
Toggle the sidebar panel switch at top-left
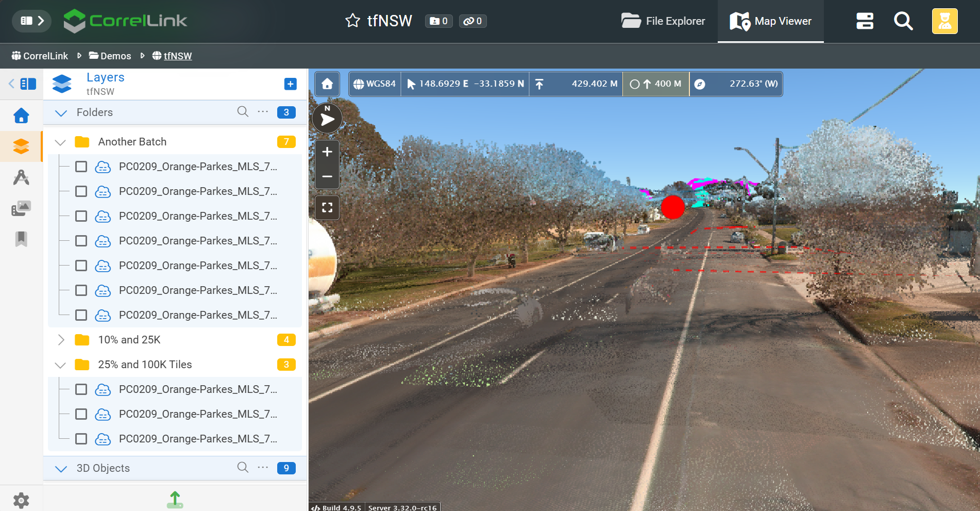pyautogui.click(x=31, y=21)
